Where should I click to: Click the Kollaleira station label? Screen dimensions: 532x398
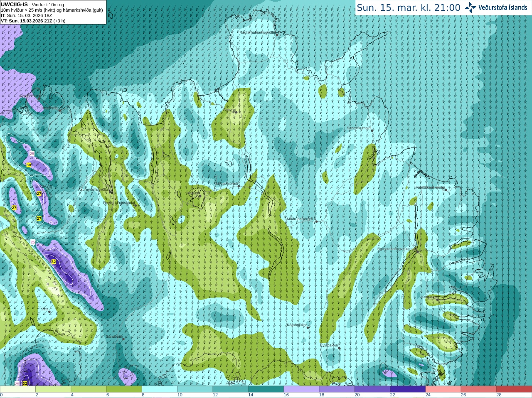[429, 297]
